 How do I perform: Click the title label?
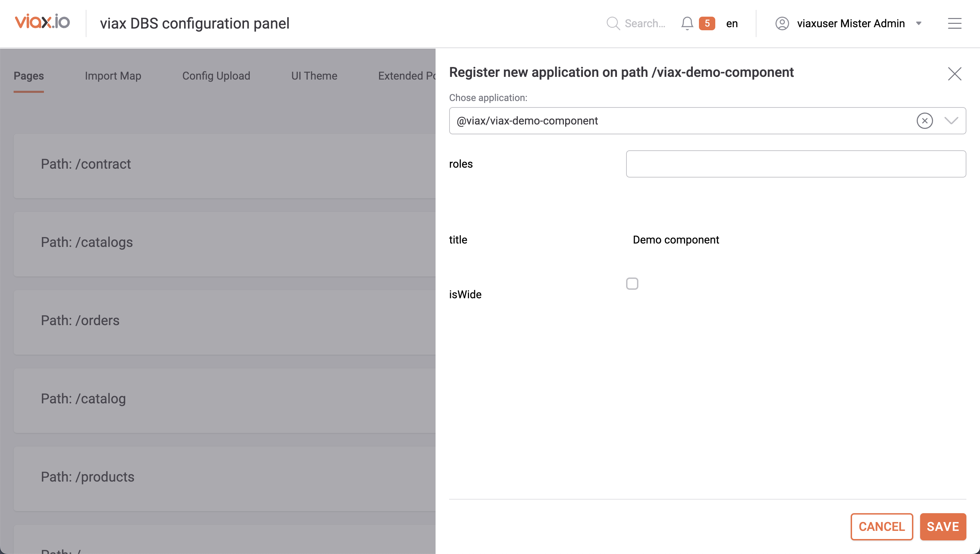[458, 240]
